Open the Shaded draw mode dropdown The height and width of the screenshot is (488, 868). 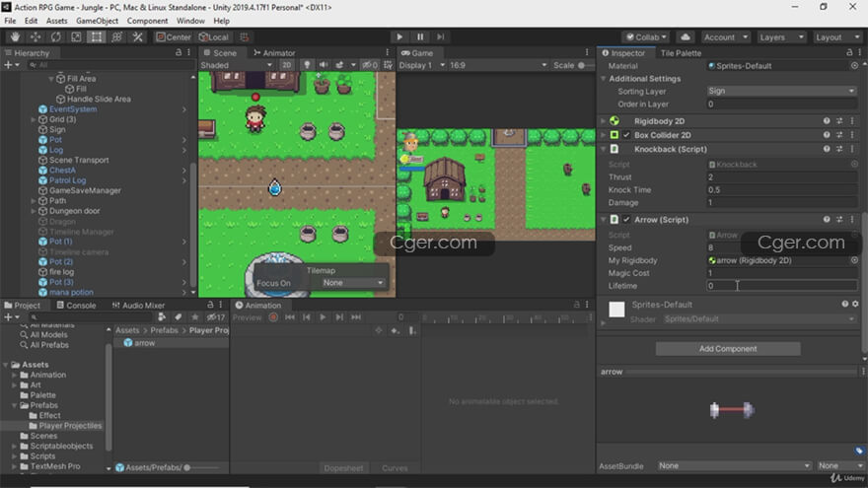pos(237,65)
